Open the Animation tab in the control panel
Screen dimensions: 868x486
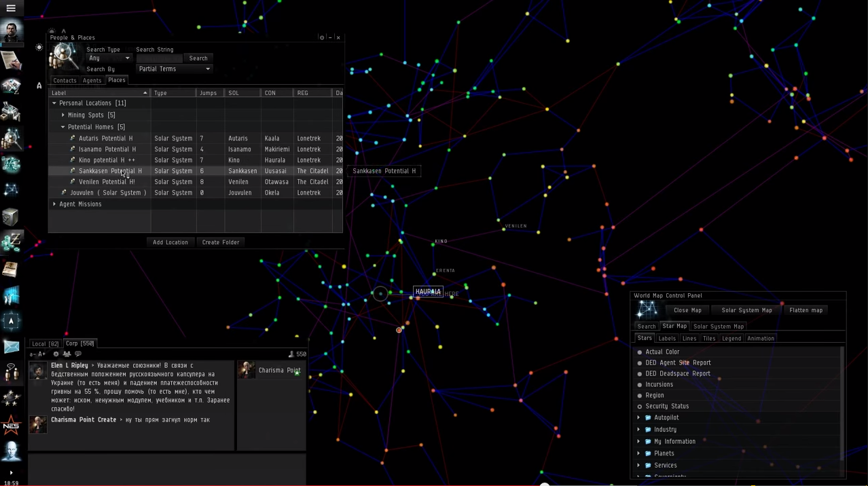pyautogui.click(x=761, y=338)
